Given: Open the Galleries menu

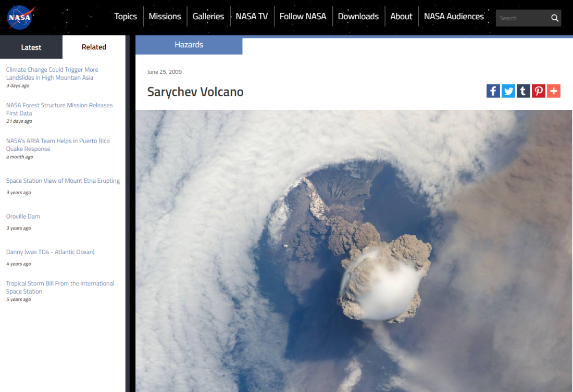Looking at the screenshot, I should click(x=208, y=17).
